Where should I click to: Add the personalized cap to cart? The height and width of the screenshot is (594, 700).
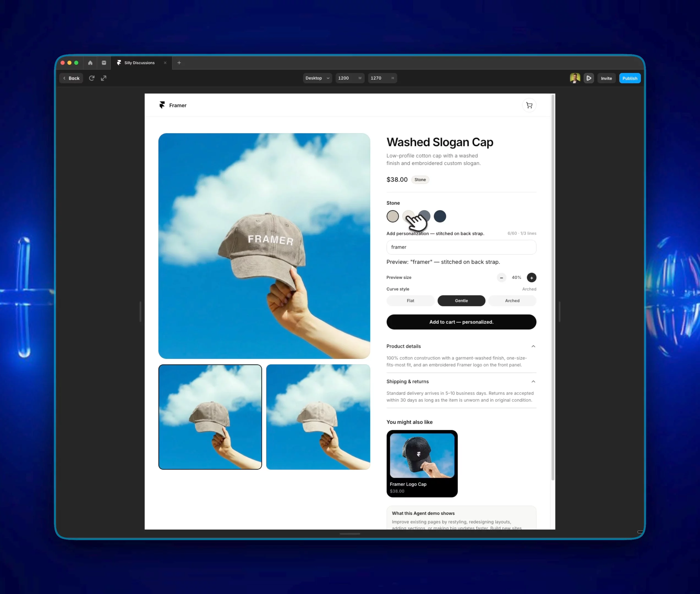coord(461,322)
